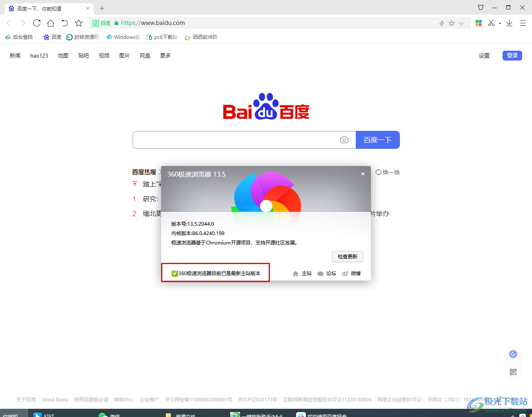This screenshot has height=417, width=532.
Task: Click the lightning speed mode icon
Action: pos(442,23)
